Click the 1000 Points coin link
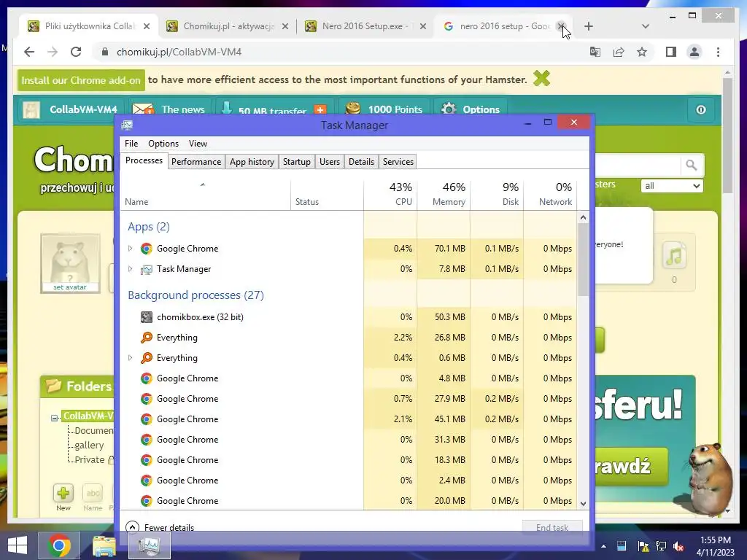 pos(384,109)
